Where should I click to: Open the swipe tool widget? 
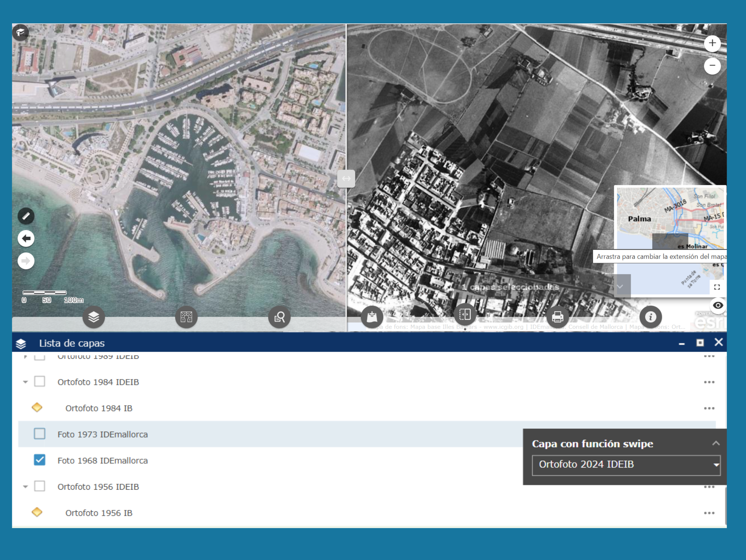coord(465,315)
